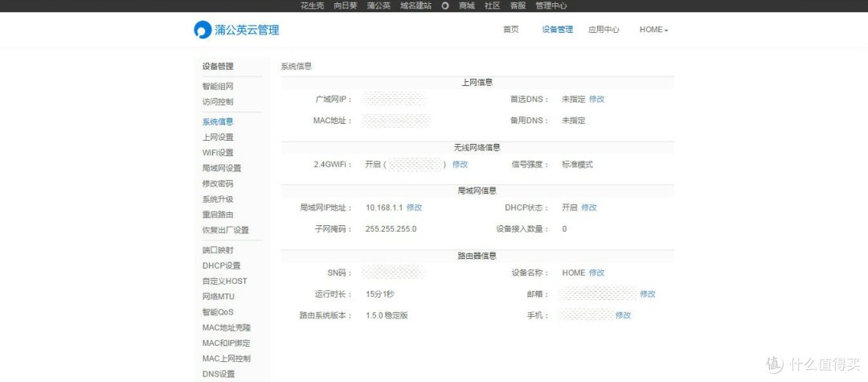
Task: Select MAC和IP绑定 in sidebar
Action: click(227, 343)
